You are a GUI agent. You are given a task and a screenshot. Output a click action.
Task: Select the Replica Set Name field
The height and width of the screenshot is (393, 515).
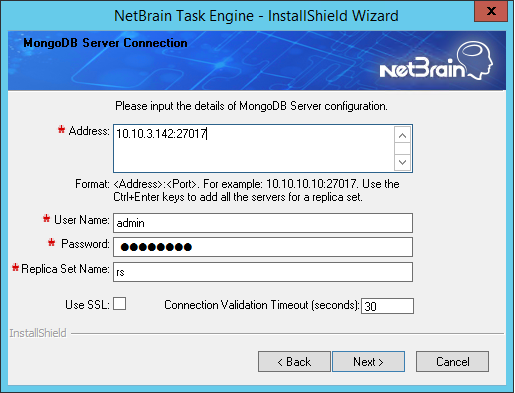[263, 272]
